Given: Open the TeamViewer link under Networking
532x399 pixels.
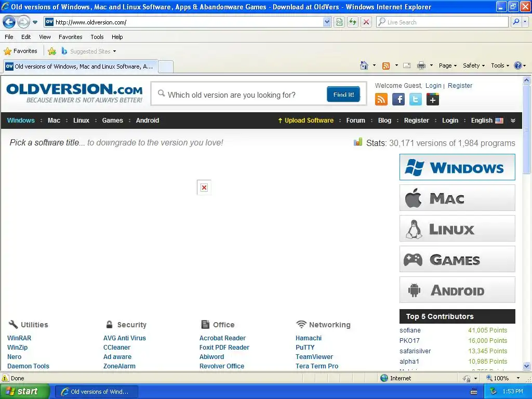Looking at the screenshot, I should [314, 356].
